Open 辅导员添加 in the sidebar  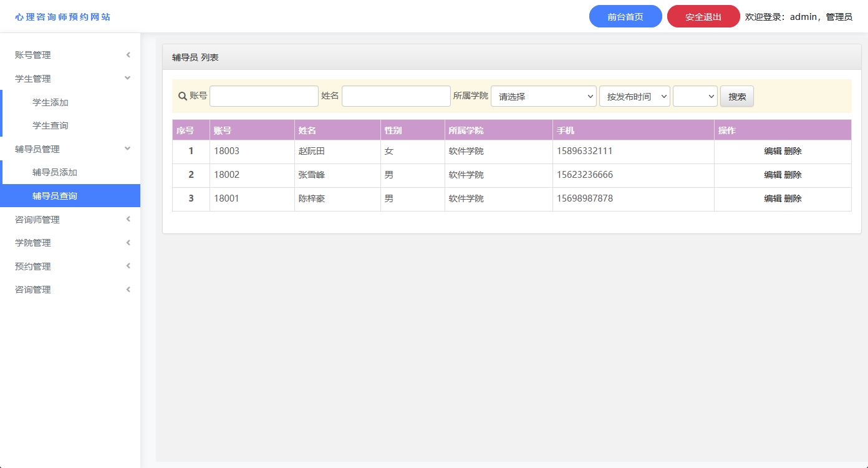coord(55,172)
